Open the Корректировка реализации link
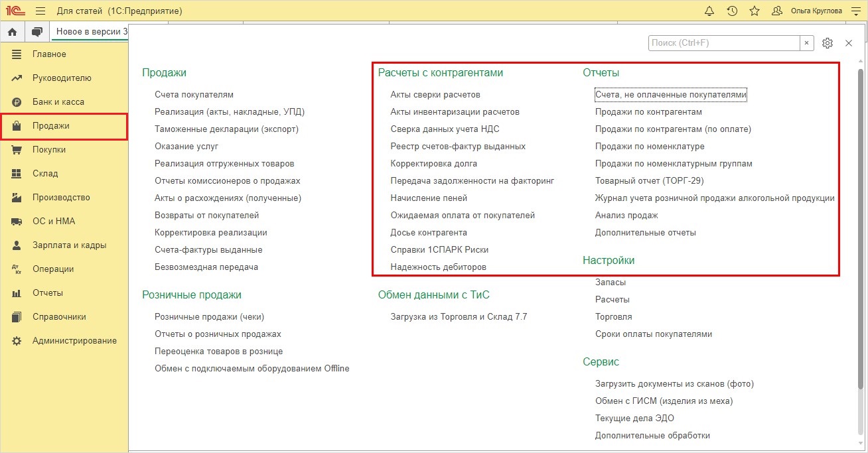 (211, 233)
